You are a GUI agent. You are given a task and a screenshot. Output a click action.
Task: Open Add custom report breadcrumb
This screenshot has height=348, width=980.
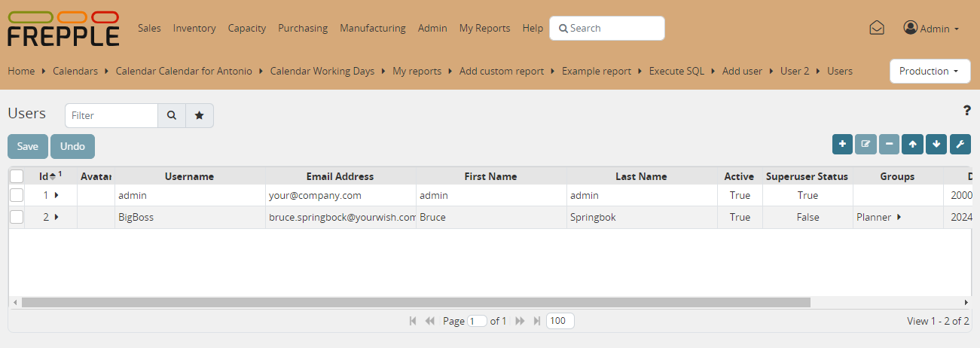(x=502, y=71)
